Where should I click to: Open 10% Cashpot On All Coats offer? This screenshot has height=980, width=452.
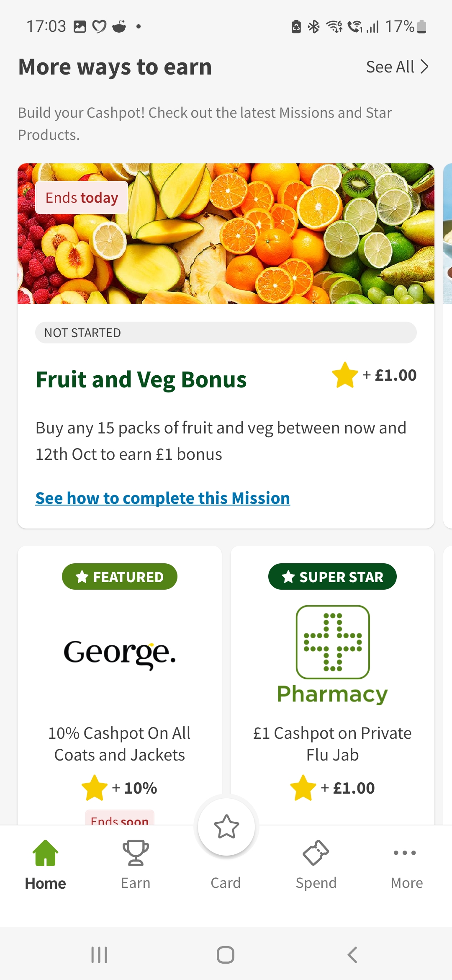click(120, 744)
